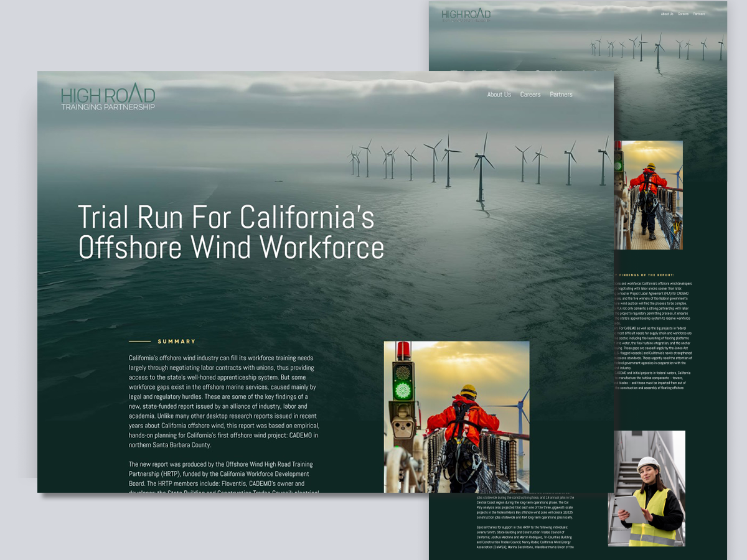Open About Us in the front page navigation
Screen dimensions: 747x560
tap(499, 95)
